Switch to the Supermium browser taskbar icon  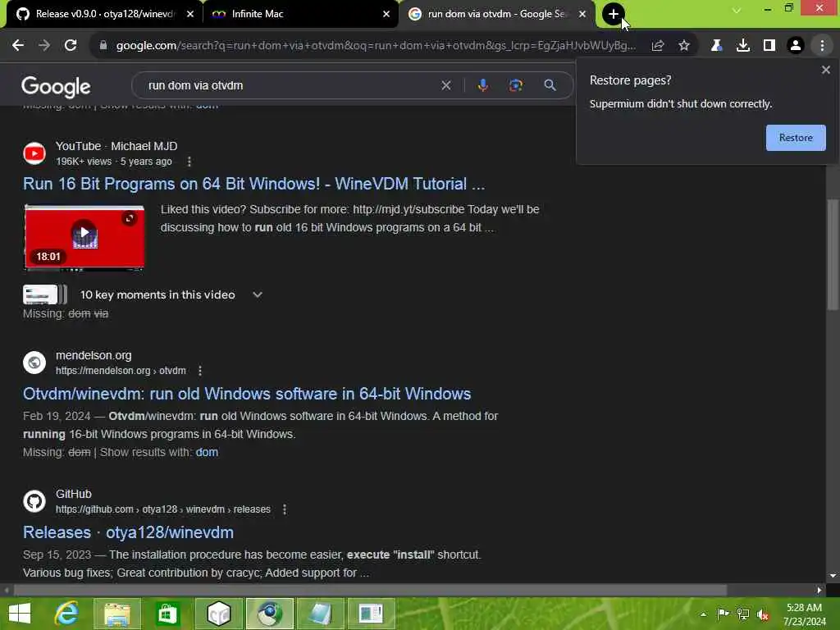(269, 614)
